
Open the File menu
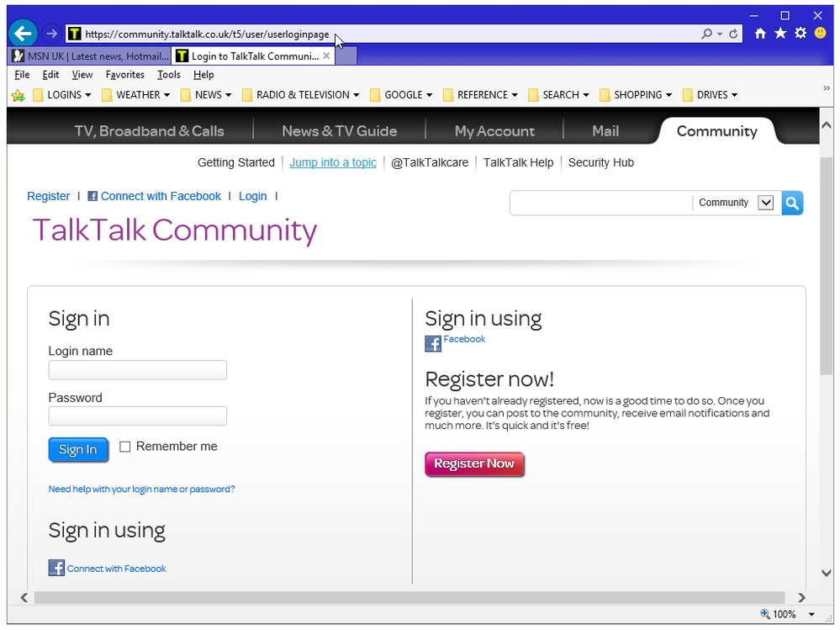tap(22, 75)
